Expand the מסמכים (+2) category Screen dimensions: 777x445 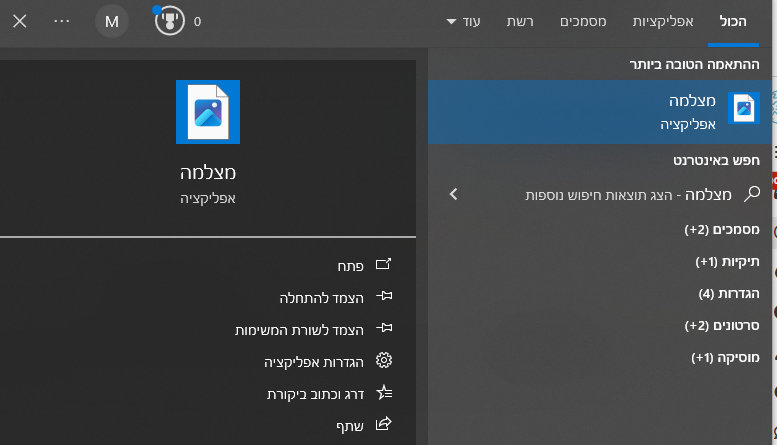(x=722, y=229)
